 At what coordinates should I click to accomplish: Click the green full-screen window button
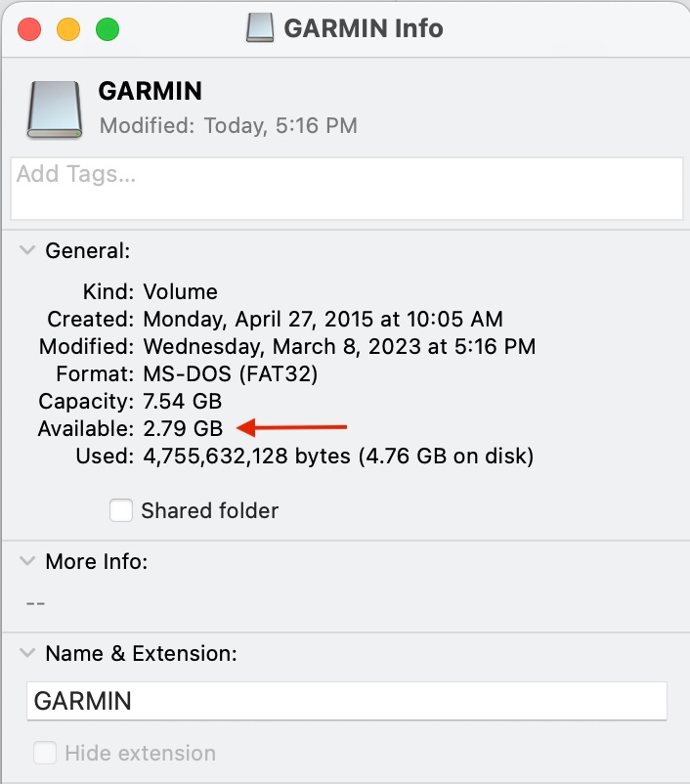(x=107, y=29)
